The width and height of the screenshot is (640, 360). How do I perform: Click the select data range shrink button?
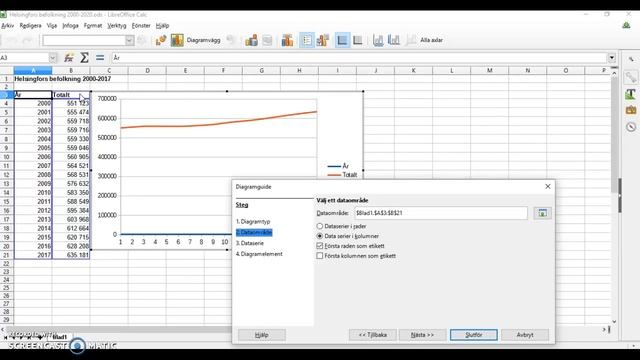pos(542,213)
